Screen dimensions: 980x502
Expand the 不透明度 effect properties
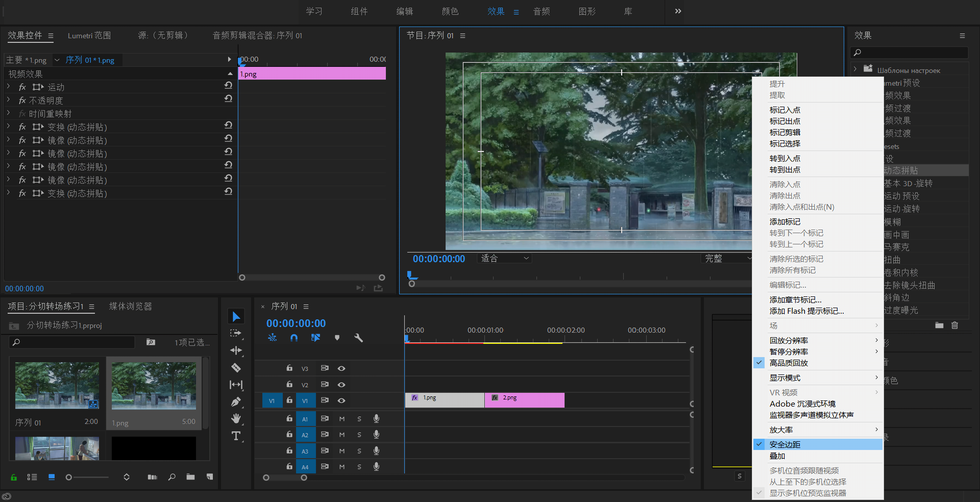pos(8,100)
